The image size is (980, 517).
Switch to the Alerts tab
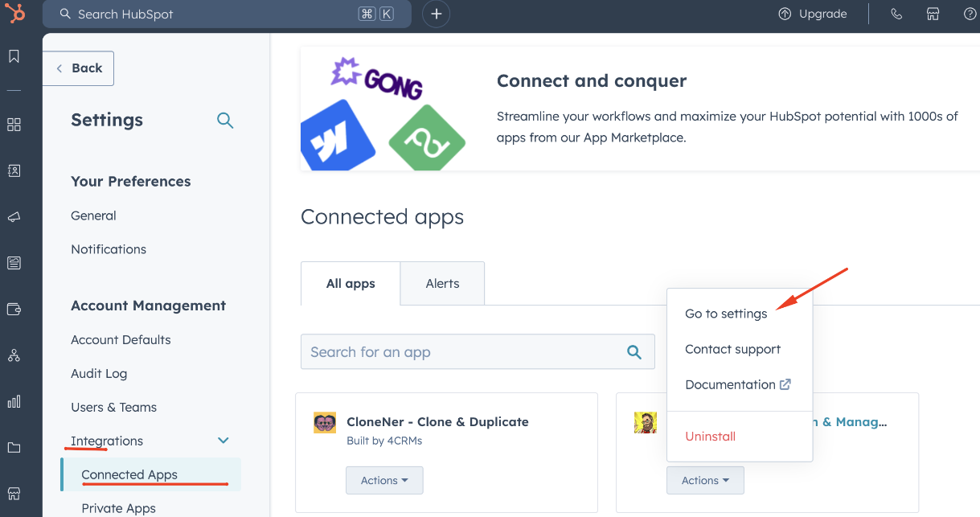(x=442, y=283)
